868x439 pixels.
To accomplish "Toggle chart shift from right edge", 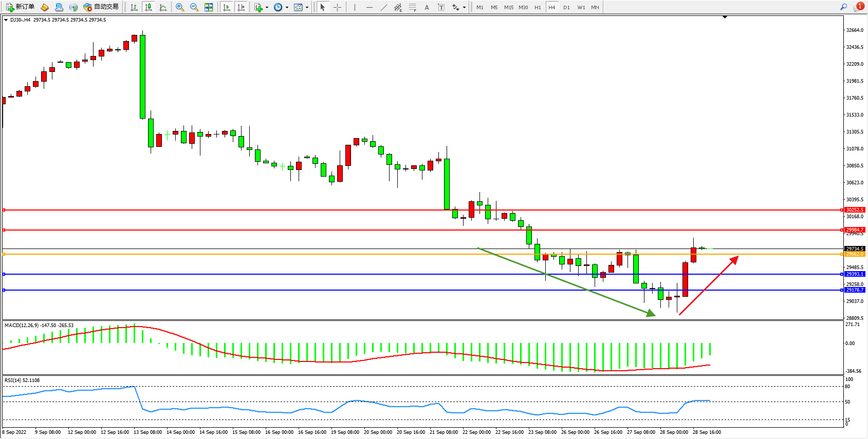I will (x=241, y=7).
